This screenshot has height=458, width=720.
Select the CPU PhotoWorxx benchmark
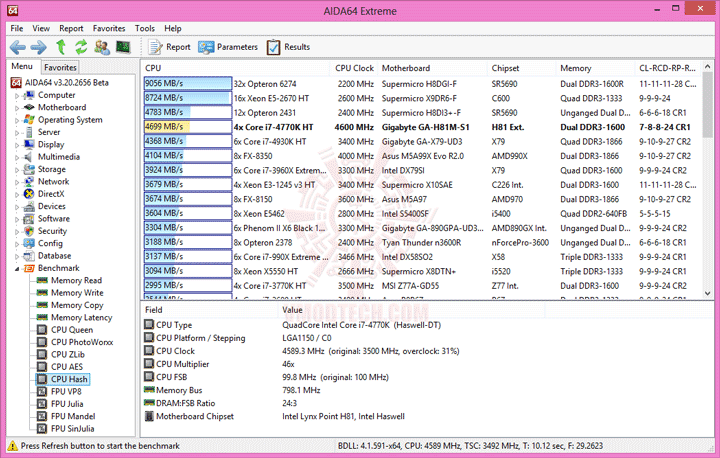point(82,342)
